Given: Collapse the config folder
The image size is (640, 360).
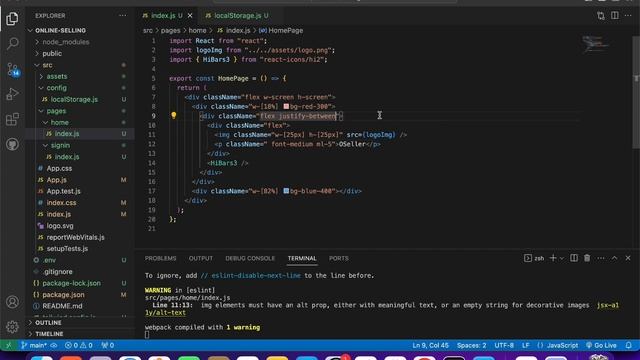Looking at the screenshot, I should pos(56,88).
